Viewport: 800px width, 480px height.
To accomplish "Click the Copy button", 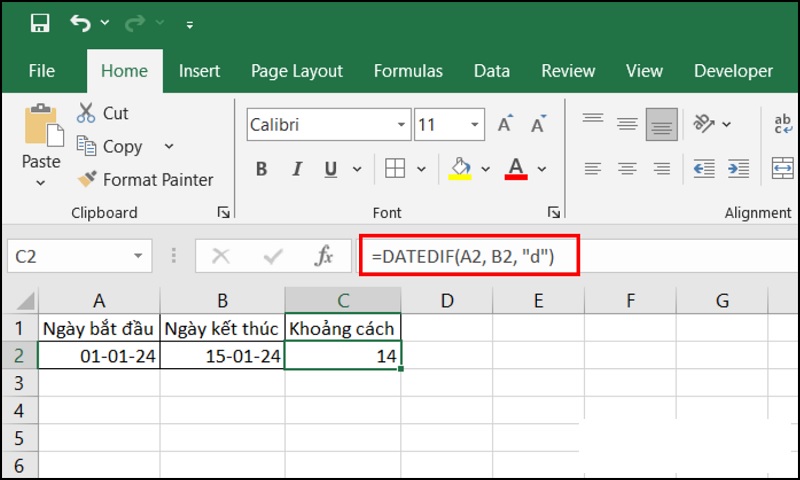I will coord(122,147).
